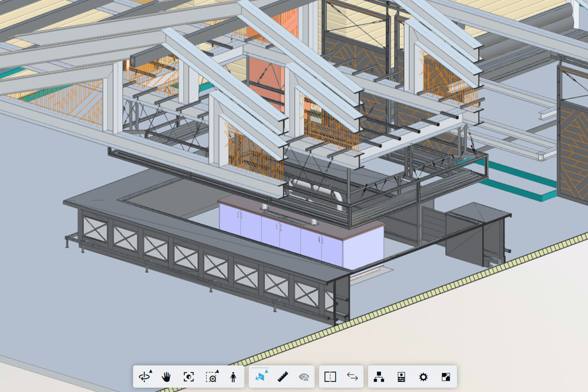Screen dimensions: 588x392
Task: Click the Fit to View icon
Action: click(x=189, y=377)
